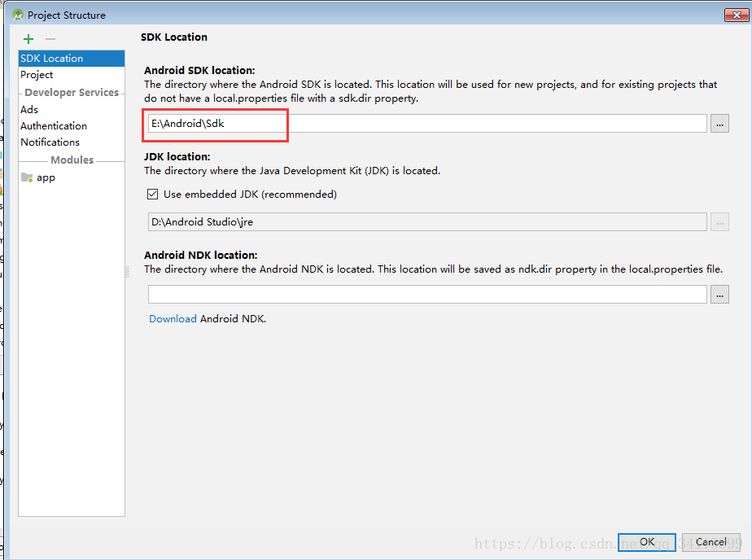Click the JDK location path field
The height and width of the screenshot is (560, 752).
pyautogui.click(x=427, y=222)
